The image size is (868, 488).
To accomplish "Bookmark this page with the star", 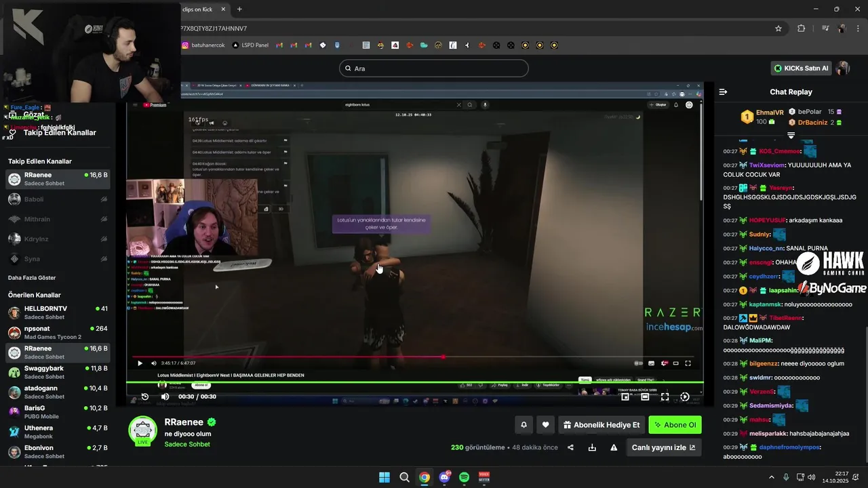I will (x=778, y=28).
